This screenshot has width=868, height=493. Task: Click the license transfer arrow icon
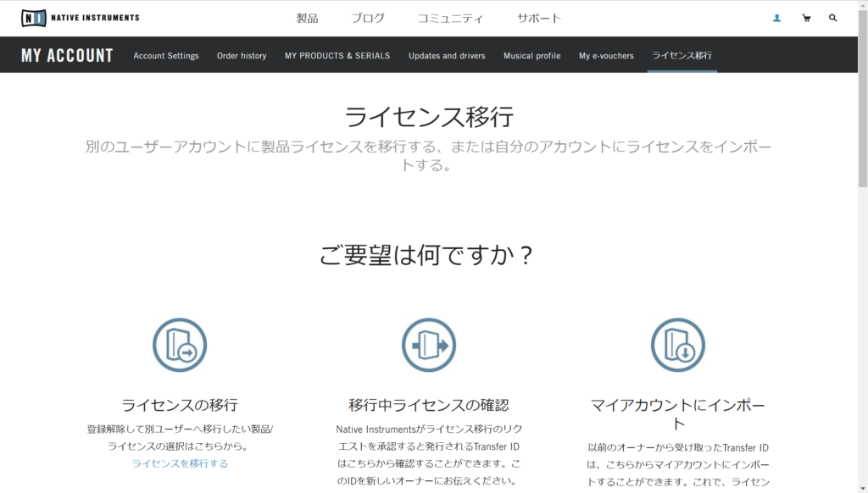pyautogui.click(x=180, y=345)
